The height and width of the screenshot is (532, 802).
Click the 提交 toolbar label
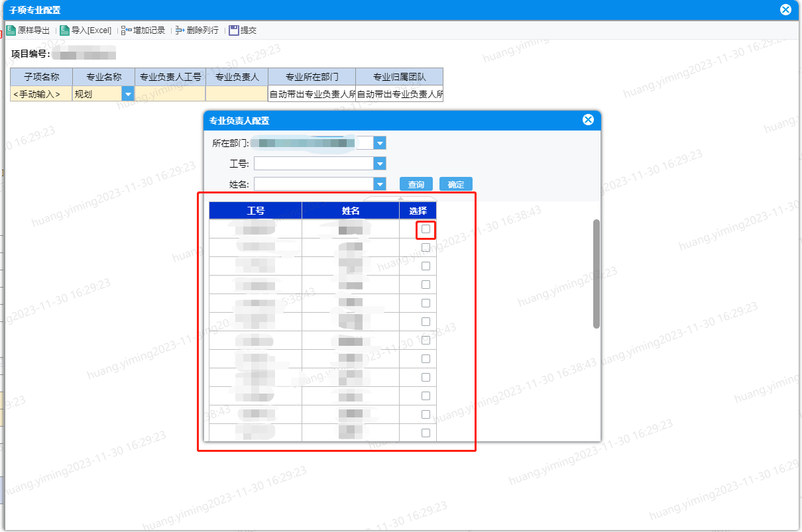click(x=249, y=30)
